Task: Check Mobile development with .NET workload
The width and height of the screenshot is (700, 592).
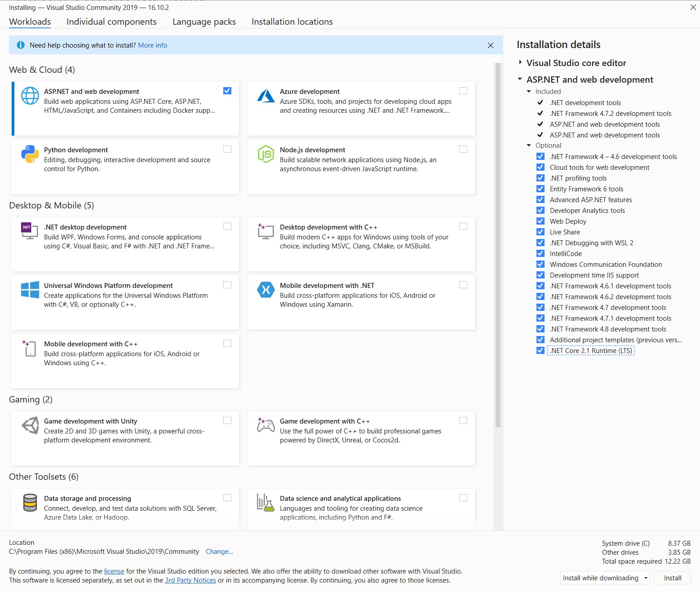Action: (463, 285)
